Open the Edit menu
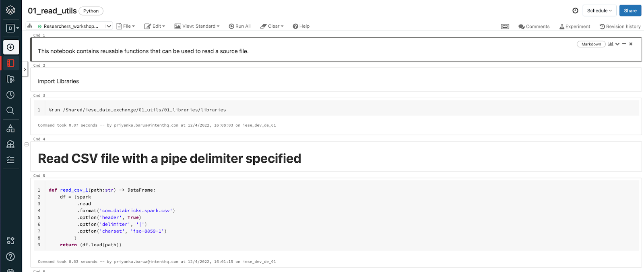 tap(155, 26)
